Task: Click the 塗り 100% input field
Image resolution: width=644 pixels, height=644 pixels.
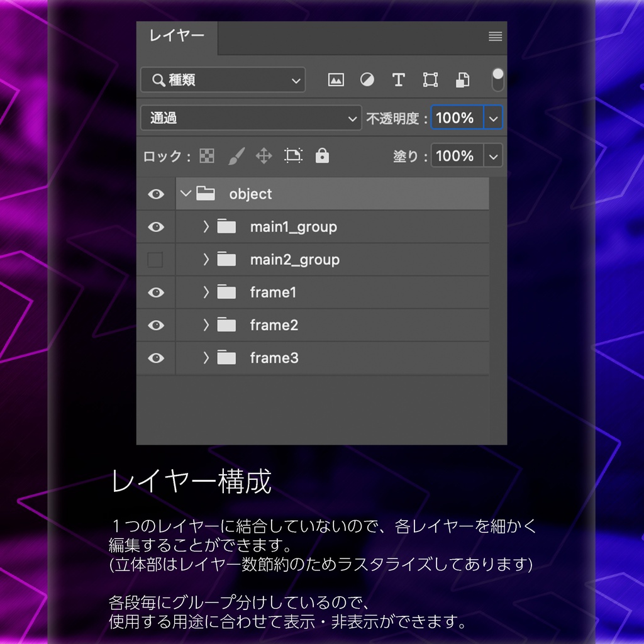Action: coord(458,156)
